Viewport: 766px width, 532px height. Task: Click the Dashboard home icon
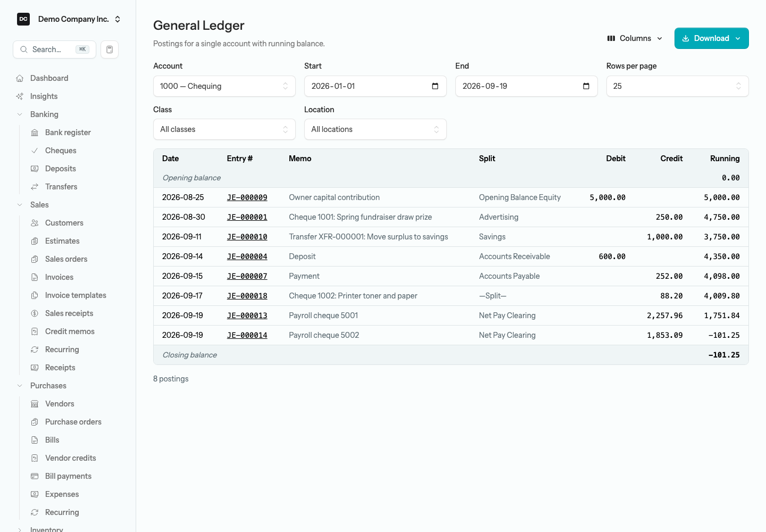tap(20, 78)
